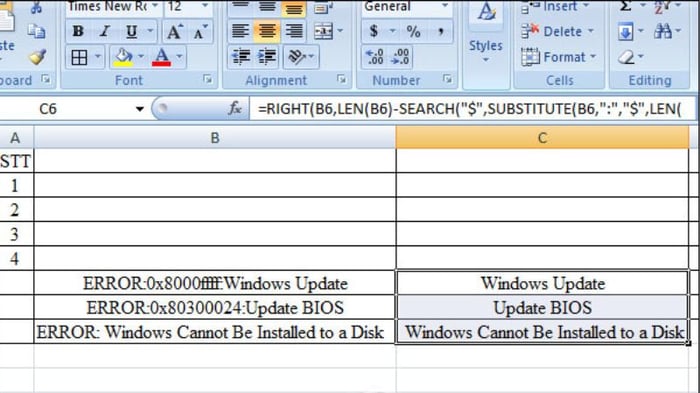Open the Merge & Center dropdown arrow
The image size is (700, 393).
click(341, 31)
